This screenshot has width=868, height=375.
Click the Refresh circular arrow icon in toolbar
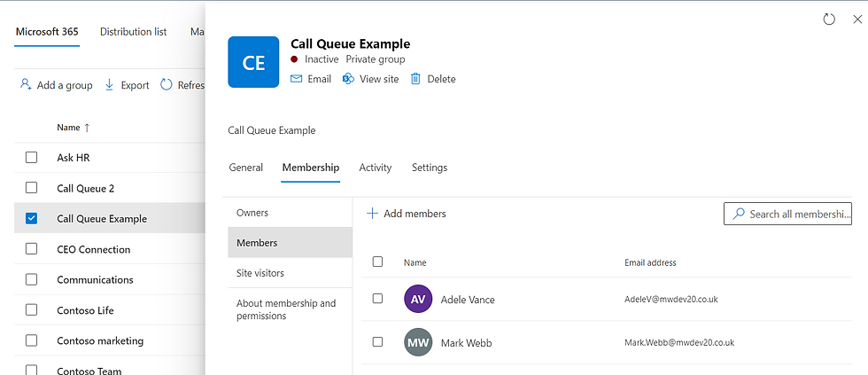click(x=167, y=85)
